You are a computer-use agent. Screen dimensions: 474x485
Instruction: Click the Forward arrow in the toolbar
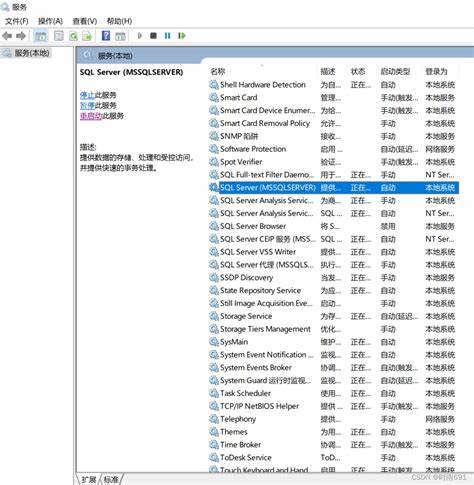pos(21,36)
